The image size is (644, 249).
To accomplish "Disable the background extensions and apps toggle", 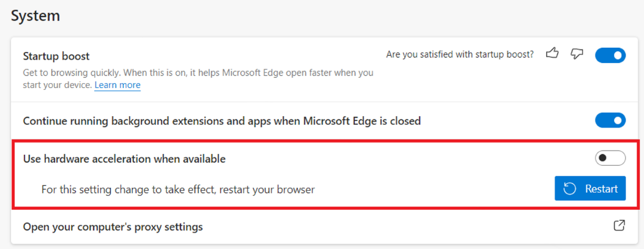I will coord(610,121).
